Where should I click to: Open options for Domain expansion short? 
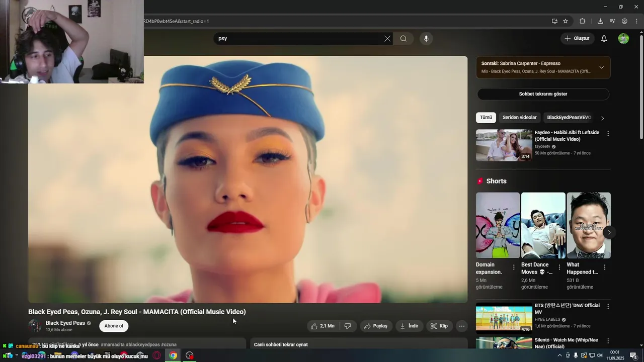coord(514,267)
